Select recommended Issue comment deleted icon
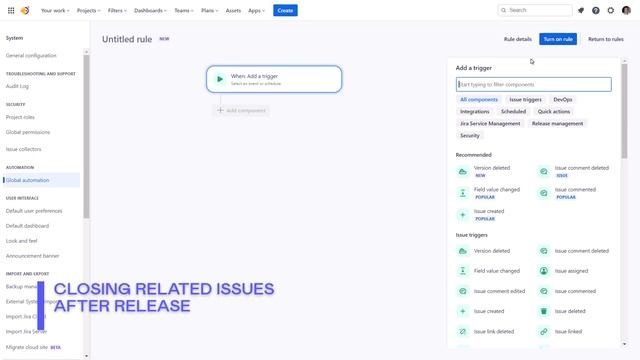 pos(544,171)
